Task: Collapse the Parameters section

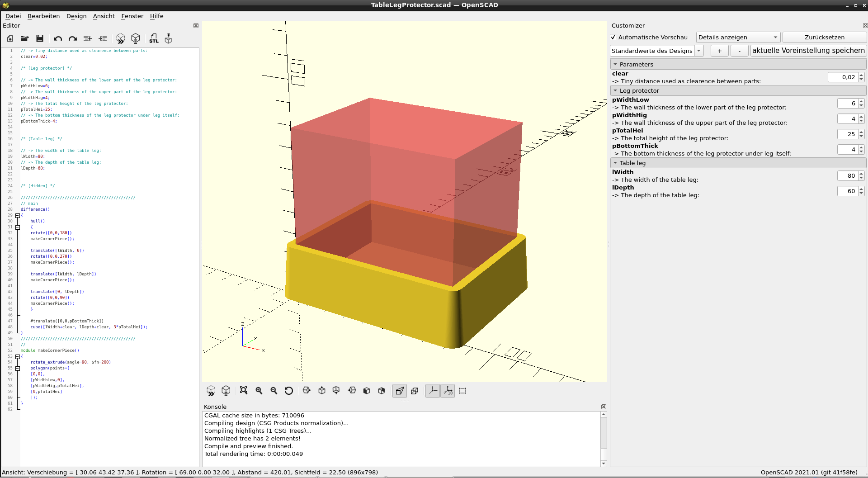Action: tap(615, 64)
